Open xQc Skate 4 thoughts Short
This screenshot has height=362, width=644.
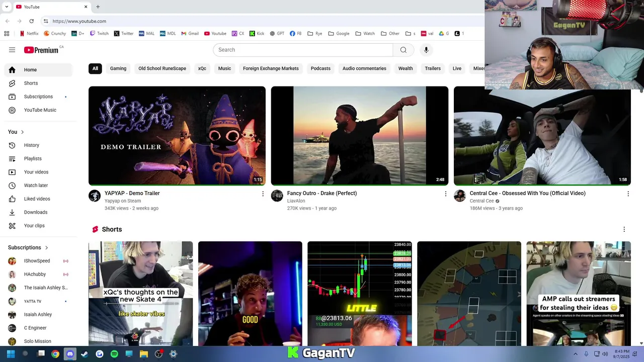[x=140, y=294]
